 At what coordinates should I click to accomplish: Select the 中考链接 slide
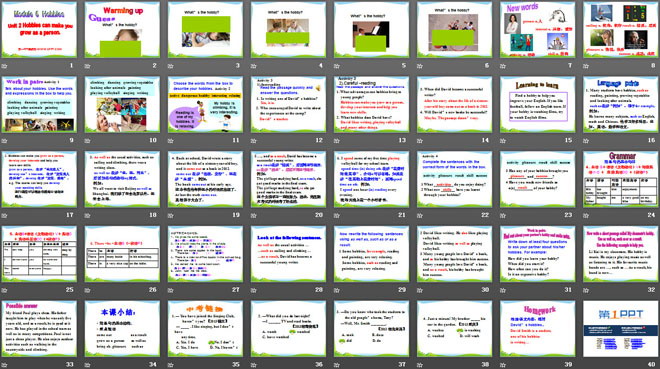click(205, 328)
